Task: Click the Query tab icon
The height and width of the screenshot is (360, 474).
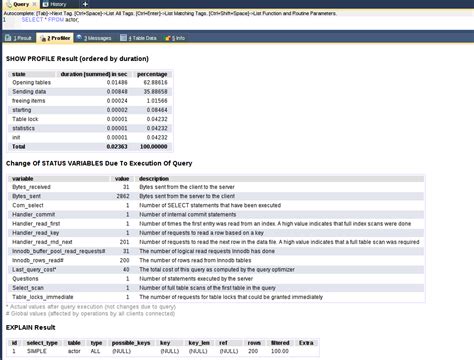Action: [9, 4]
